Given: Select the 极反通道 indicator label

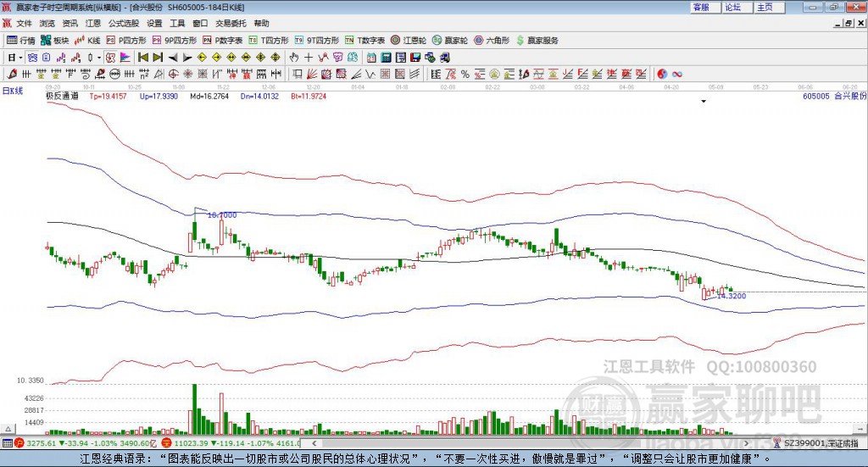Looking at the screenshot, I should pos(62,96).
